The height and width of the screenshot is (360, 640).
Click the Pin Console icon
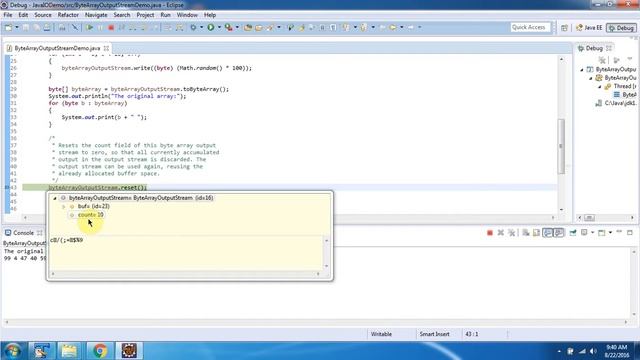point(573,233)
